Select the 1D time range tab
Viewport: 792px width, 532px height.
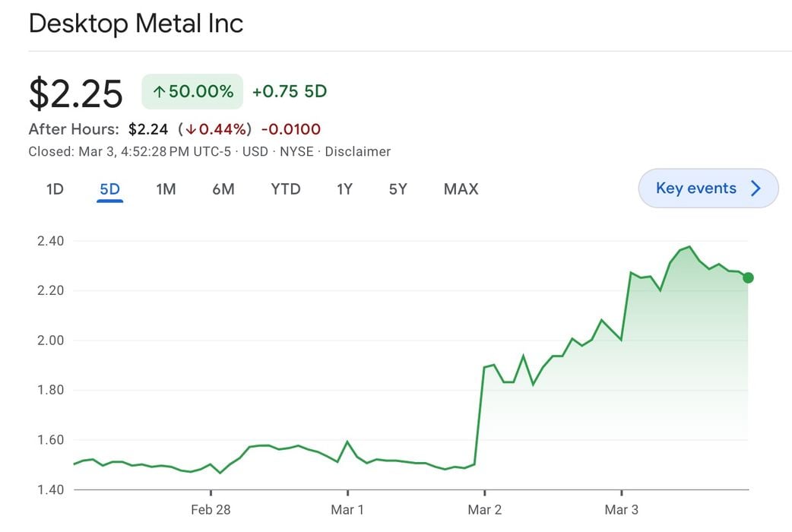(55, 189)
